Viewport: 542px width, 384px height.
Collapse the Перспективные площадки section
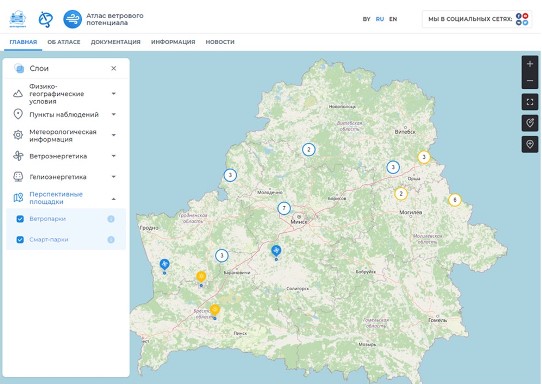(113, 199)
